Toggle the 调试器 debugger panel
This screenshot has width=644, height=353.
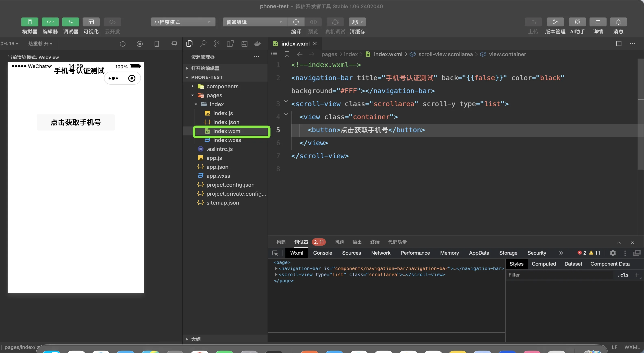pos(71,22)
